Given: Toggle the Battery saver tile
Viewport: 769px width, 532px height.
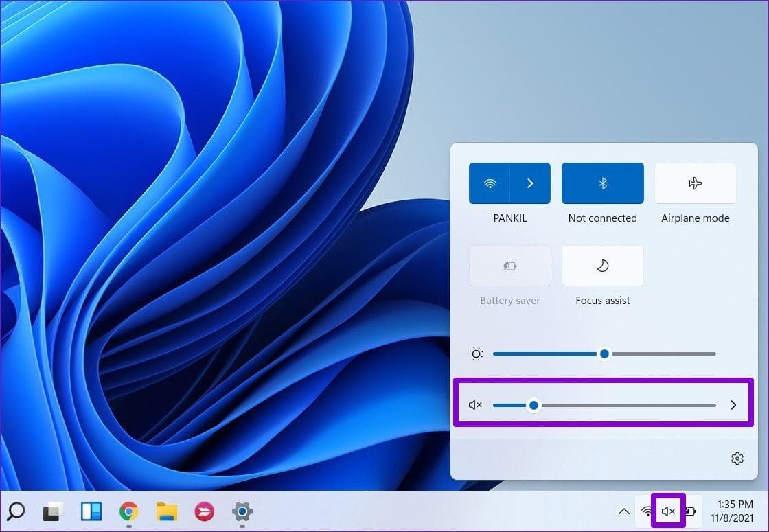Looking at the screenshot, I should point(509,266).
